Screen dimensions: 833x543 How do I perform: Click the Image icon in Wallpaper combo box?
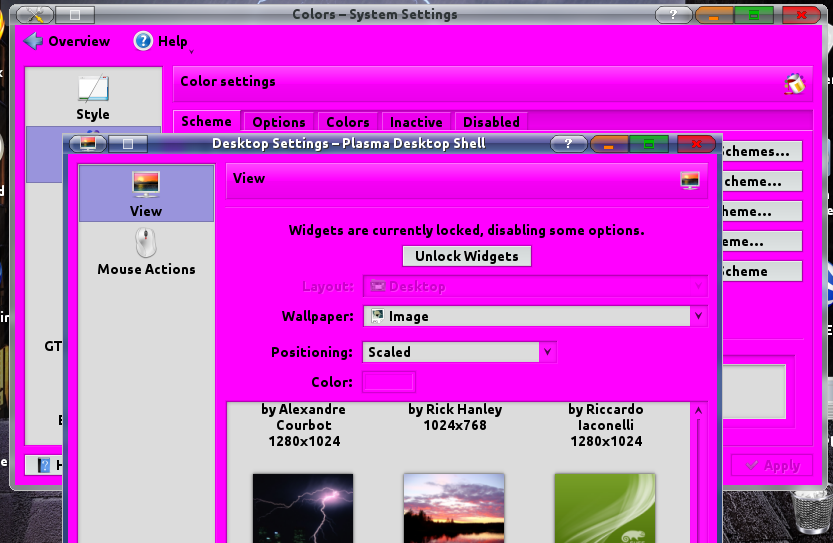click(377, 316)
